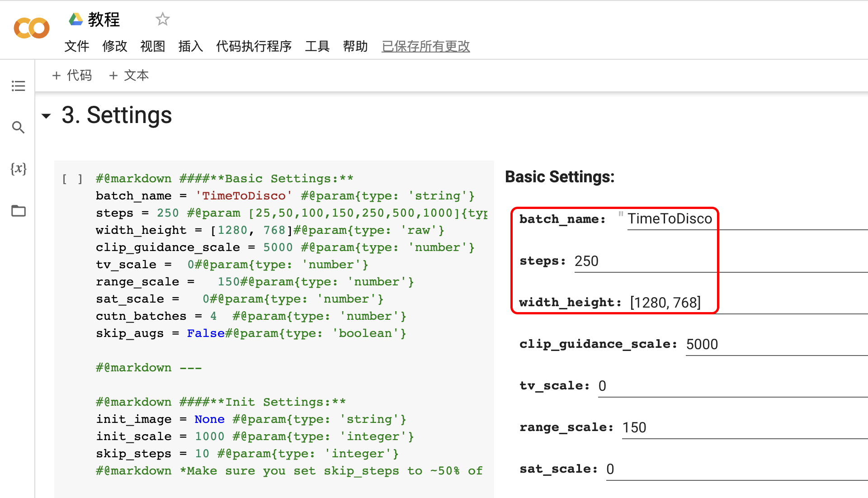
Task: Open the 文件 menu
Action: tap(76, 46)
